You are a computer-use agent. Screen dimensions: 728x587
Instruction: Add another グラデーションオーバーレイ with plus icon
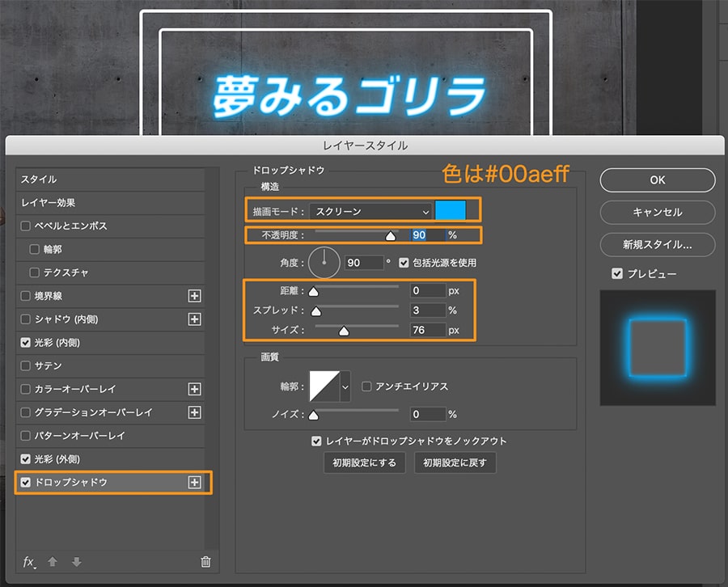194,412
